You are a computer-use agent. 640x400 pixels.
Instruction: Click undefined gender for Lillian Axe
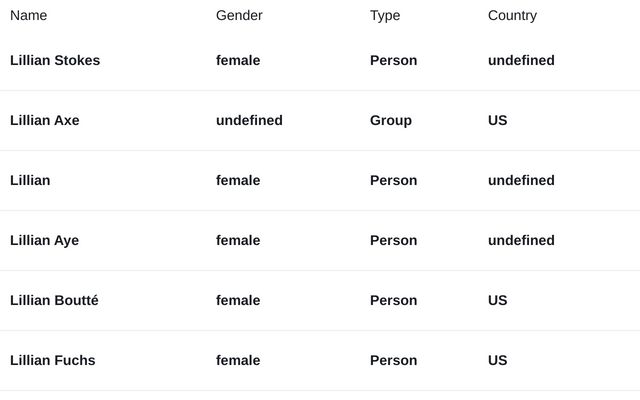tap(249, 120)
